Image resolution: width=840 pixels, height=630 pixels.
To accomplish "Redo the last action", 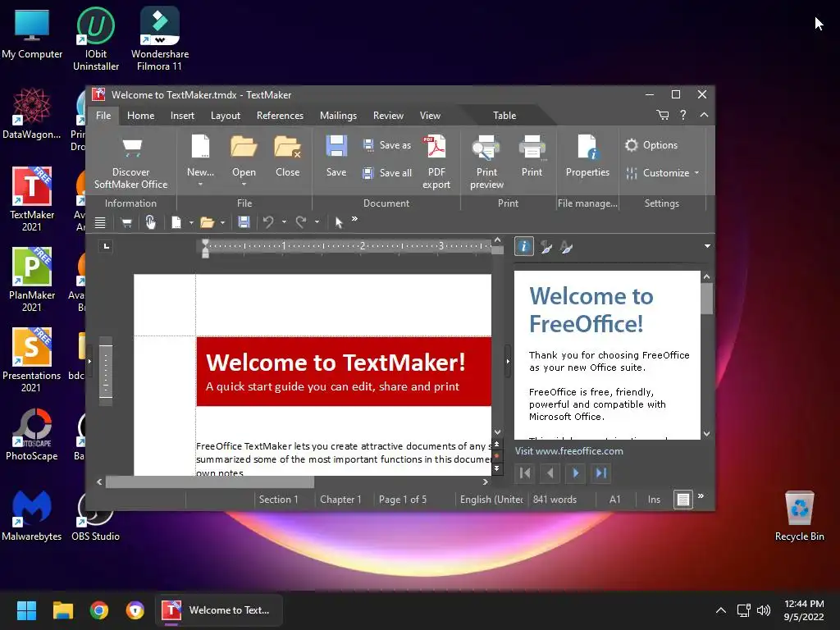I will 302,221.
